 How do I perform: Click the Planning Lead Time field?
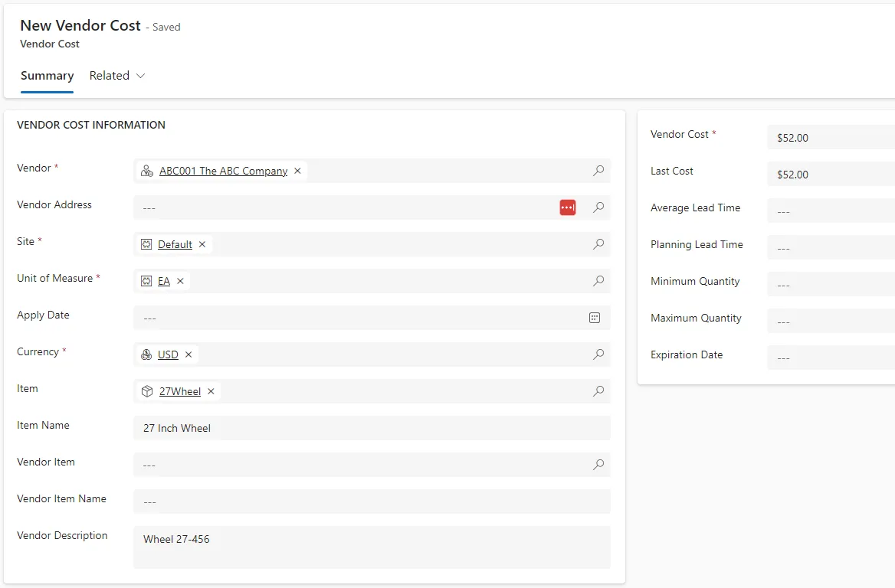(831, 248)
